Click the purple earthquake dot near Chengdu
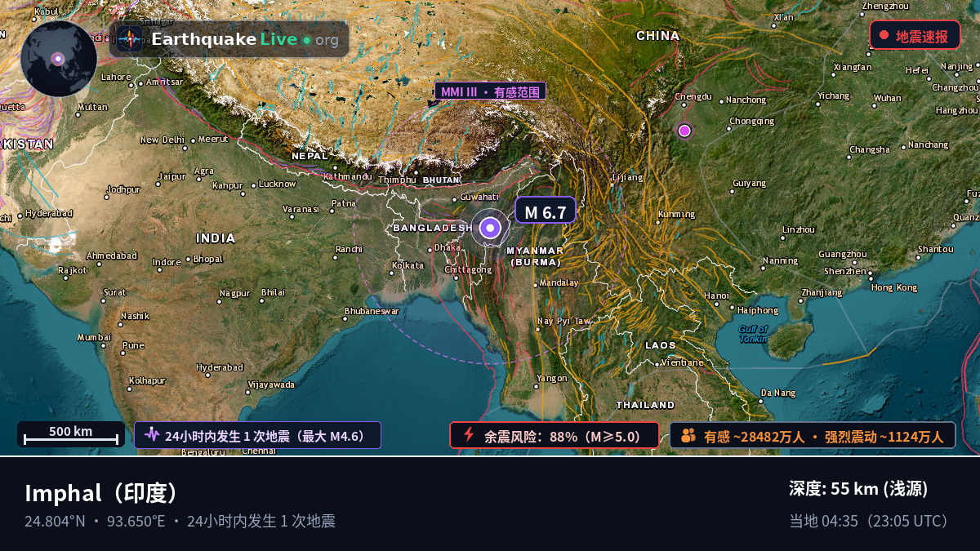Image resolution: width=980 pixels, height=551 pixels. tap(684, 131)
